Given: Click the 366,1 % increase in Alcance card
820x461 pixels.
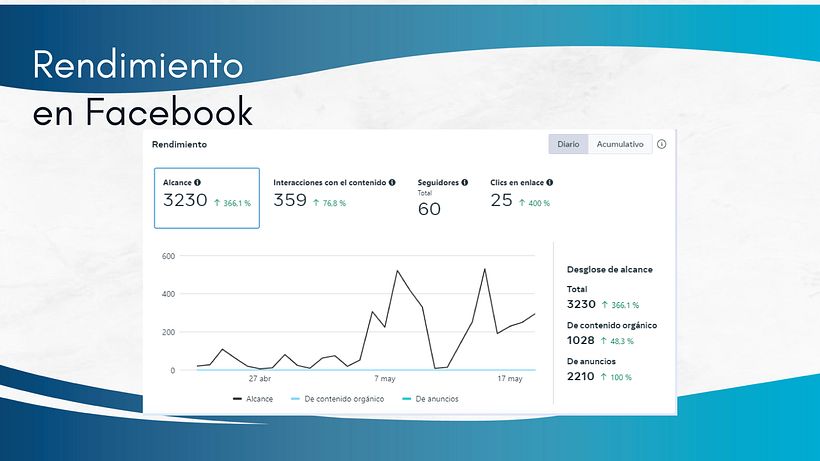Looking at the screenshot, I should [232, 203].
